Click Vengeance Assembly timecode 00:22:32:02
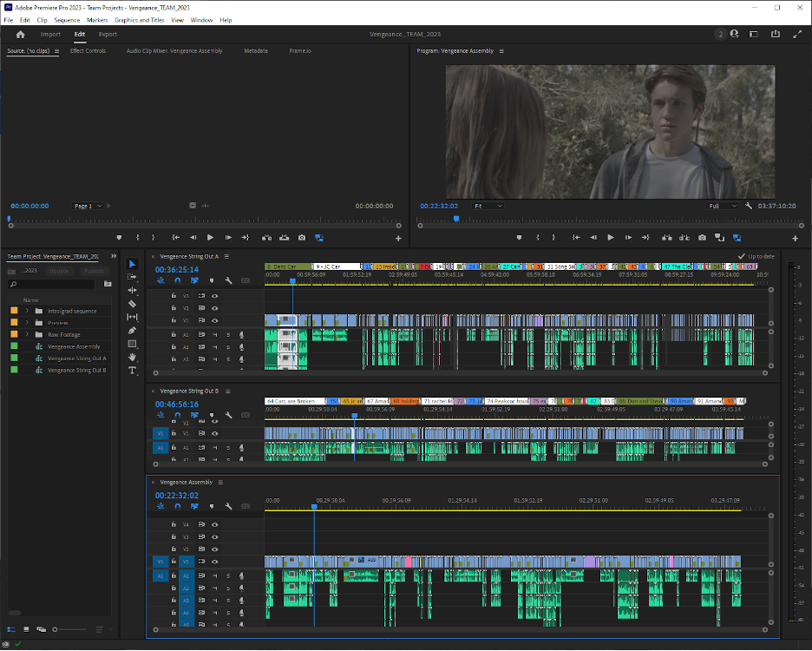812x651 pixels. click(x=177, y=496)
